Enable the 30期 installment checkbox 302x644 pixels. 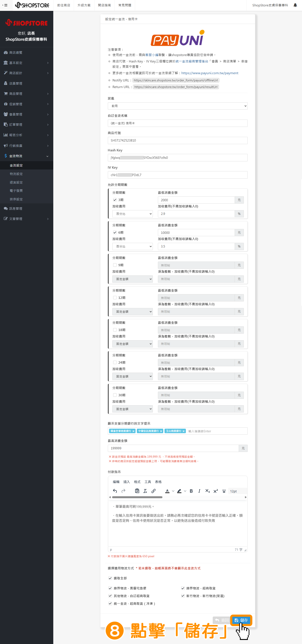115,395
